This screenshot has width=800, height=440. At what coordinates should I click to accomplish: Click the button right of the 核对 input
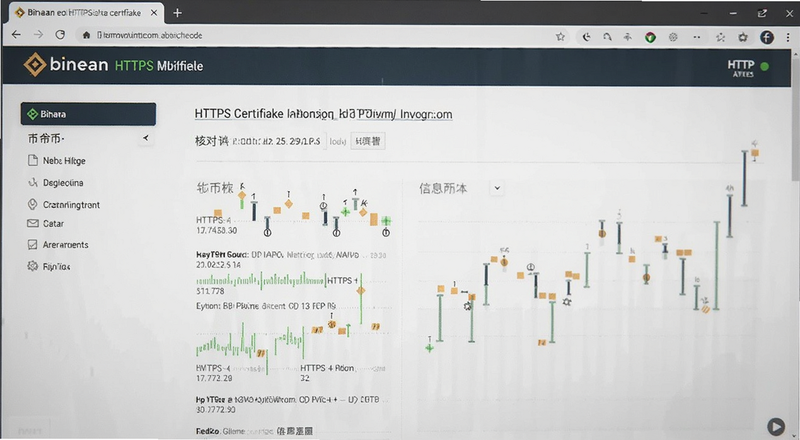coord(368,141)
